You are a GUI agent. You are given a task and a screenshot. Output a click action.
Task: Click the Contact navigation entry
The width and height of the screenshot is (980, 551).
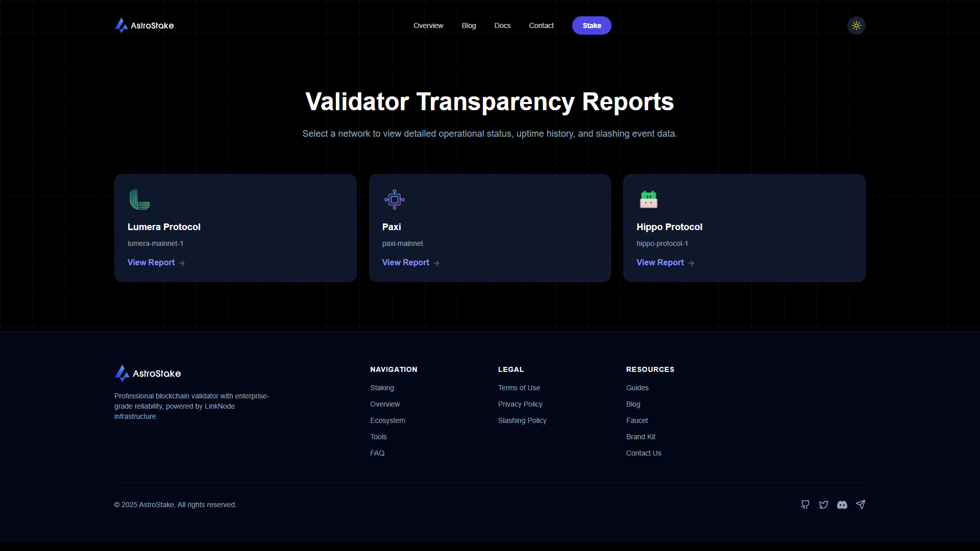(541, 25)
